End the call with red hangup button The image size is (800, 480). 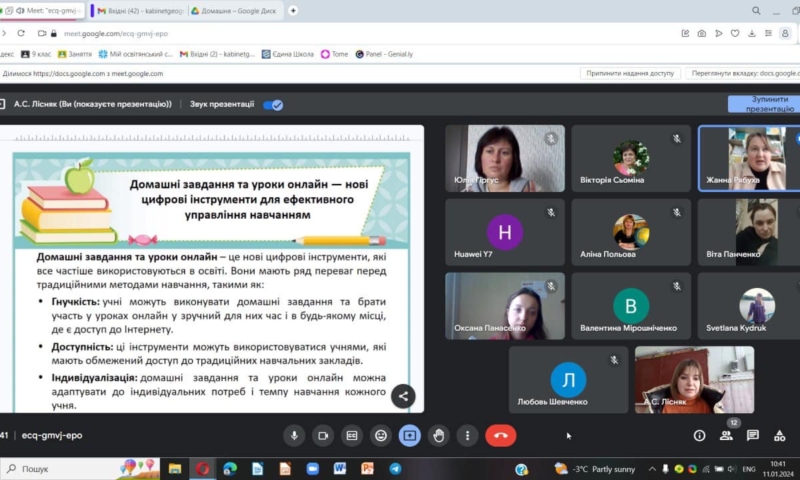click(x=501, y=436)
